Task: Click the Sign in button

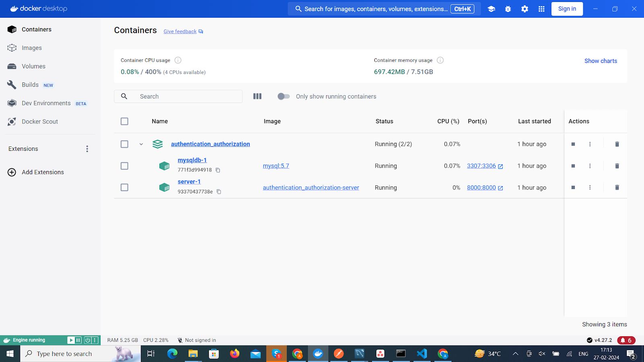Action: (567, 9)
